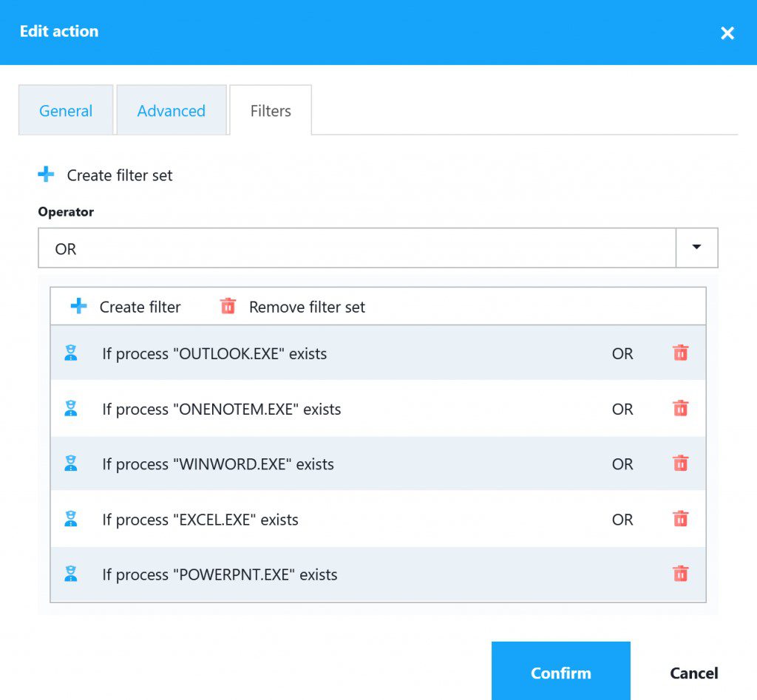This screenshot has height=700, width=757.
Task: Switch to the Advanced tab
Action: point(171,110)
